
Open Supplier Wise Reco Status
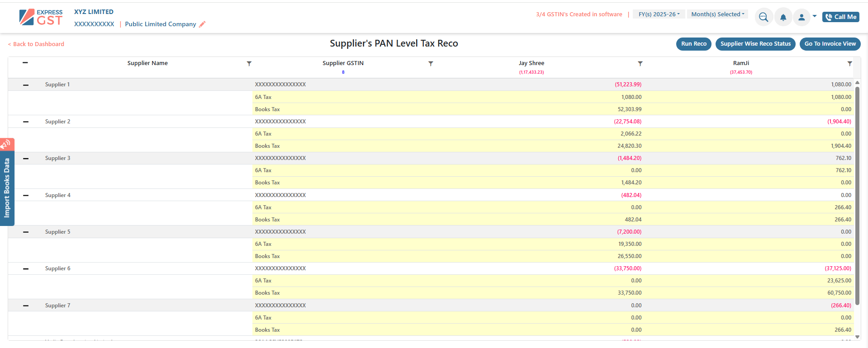[x=755, y=44]
